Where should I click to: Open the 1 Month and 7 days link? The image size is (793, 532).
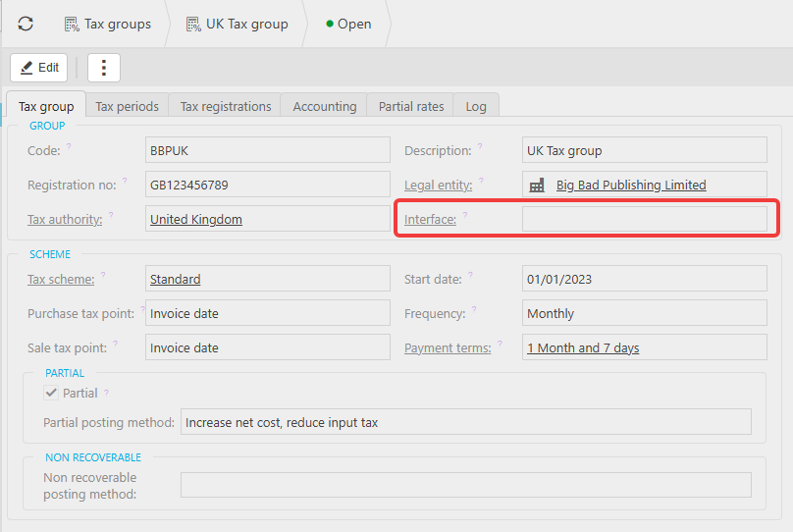[x=583, y=347]
